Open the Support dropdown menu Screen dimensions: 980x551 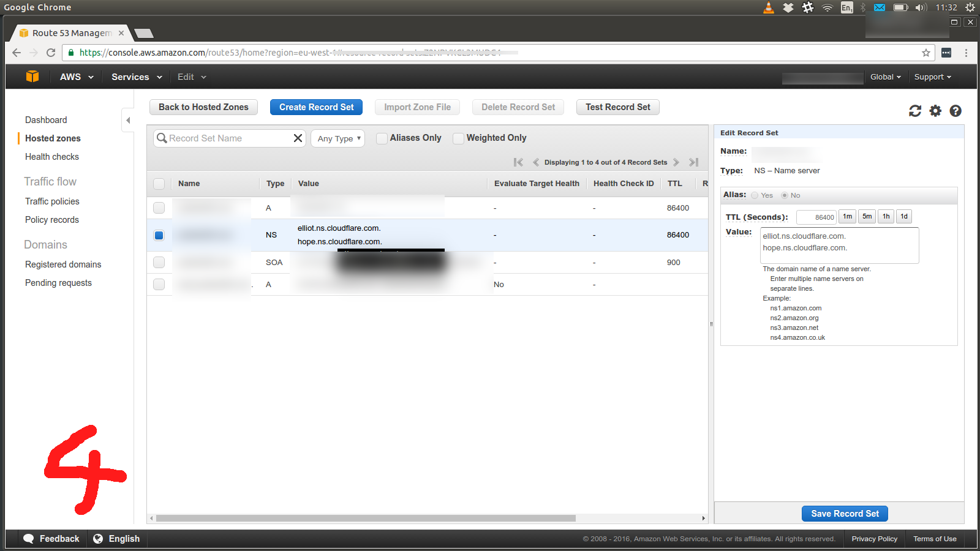click(x=933, y=77)
